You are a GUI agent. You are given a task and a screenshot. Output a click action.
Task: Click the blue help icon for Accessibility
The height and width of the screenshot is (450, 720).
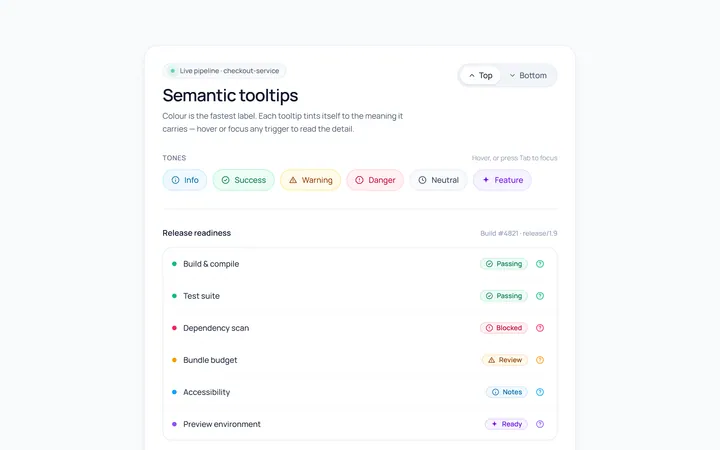coord(540,392)
